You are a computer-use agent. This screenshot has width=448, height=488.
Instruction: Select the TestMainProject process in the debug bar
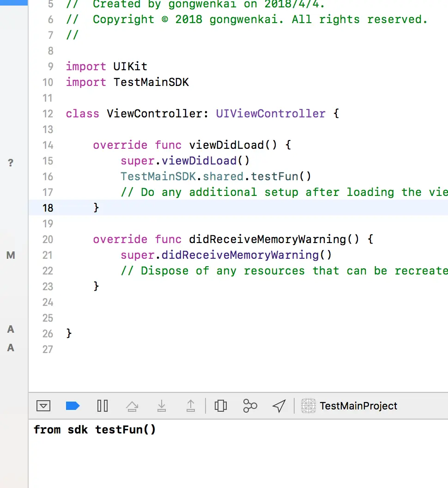349,406
